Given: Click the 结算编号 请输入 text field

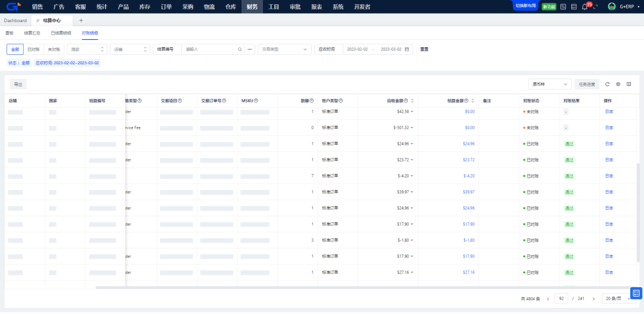Looking at the screenshot, I should (x=210, y=49).
